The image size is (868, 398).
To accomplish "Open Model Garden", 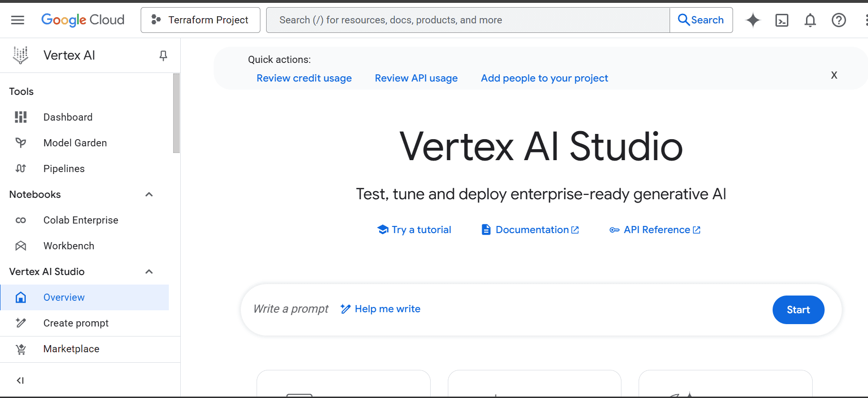I will coord(75,143).
